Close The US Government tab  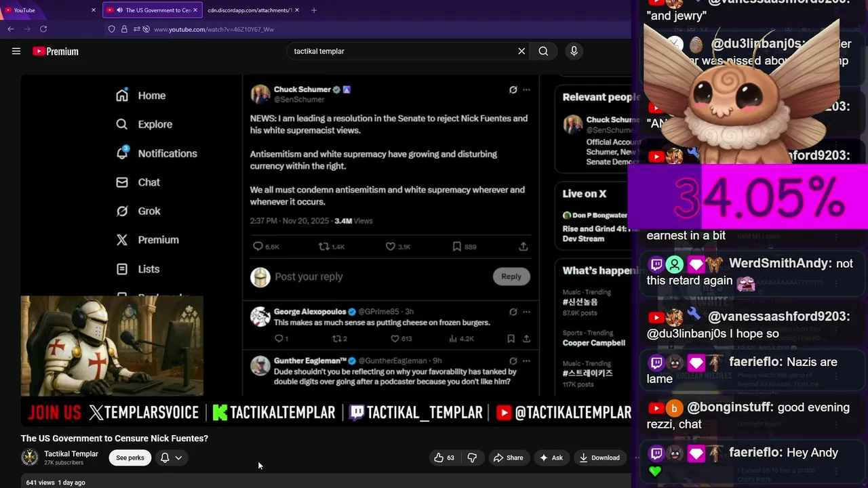coord(195,10)
